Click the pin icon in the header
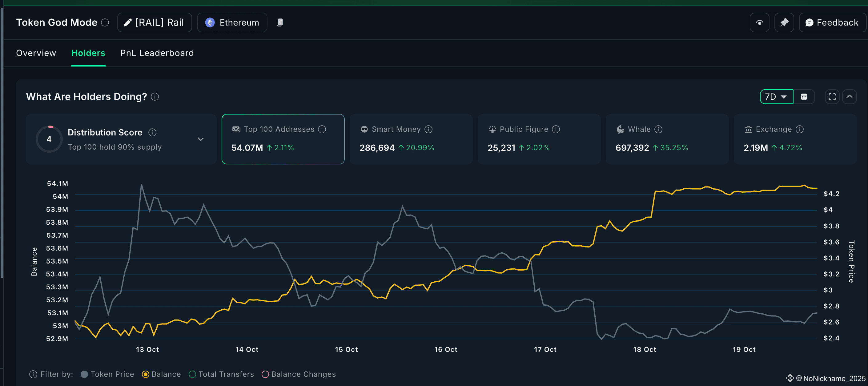 [x=784, y=22]
